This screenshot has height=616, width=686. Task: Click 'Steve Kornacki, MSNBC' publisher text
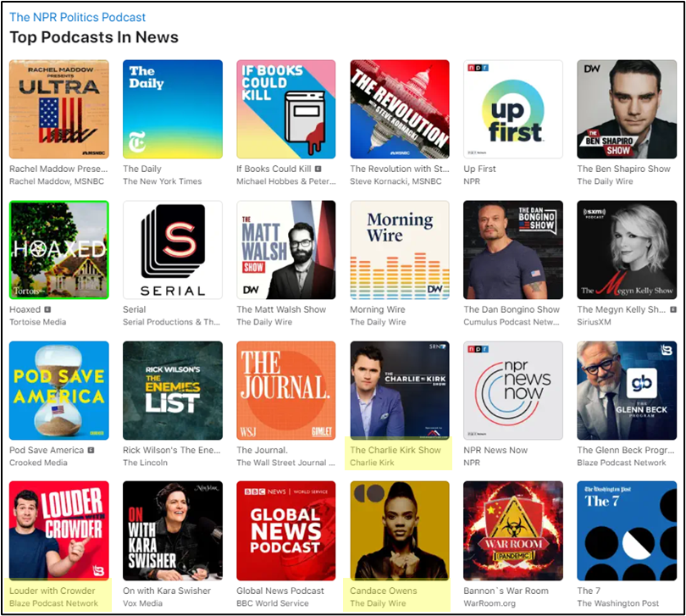396,181
